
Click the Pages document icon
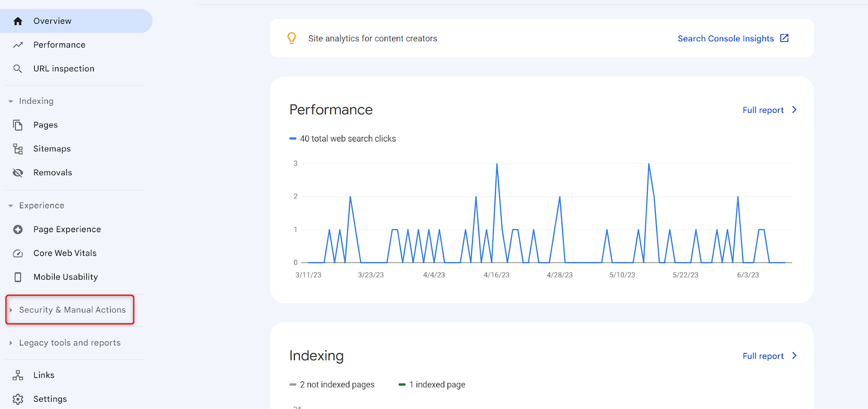18,125
